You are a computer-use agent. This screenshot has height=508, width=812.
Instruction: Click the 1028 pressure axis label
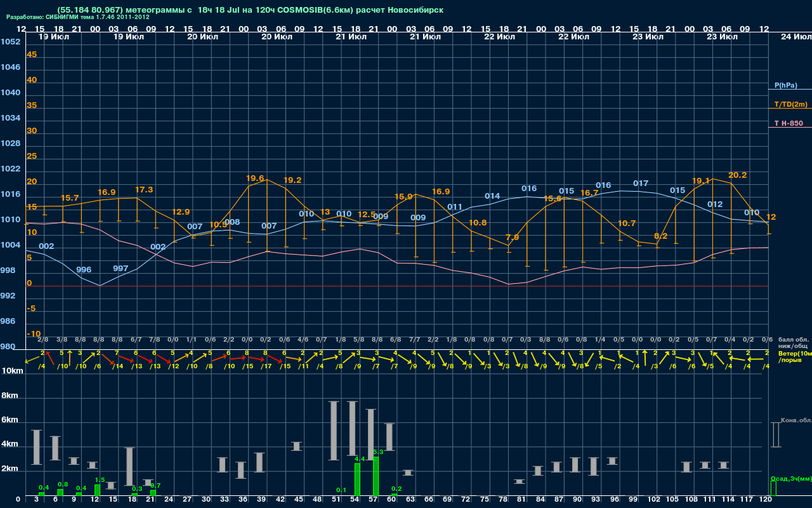[x=10, y=144]
